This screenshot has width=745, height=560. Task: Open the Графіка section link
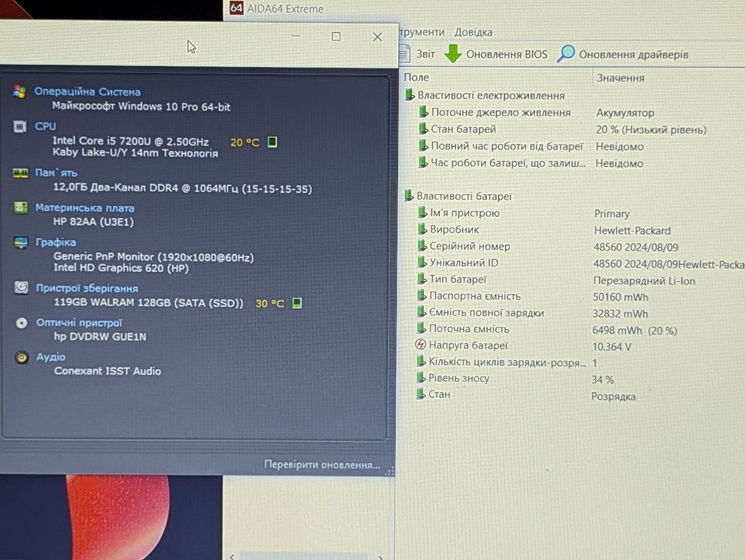pos(56,242)
